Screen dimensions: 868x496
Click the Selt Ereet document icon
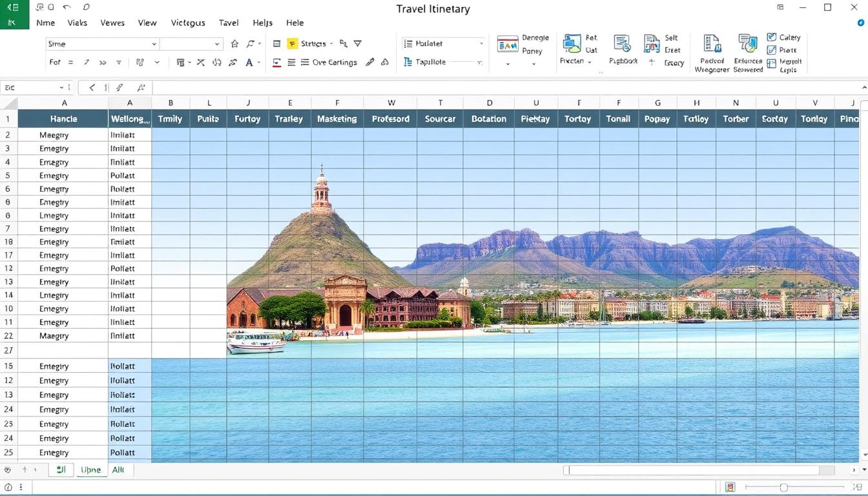(652, 44)
